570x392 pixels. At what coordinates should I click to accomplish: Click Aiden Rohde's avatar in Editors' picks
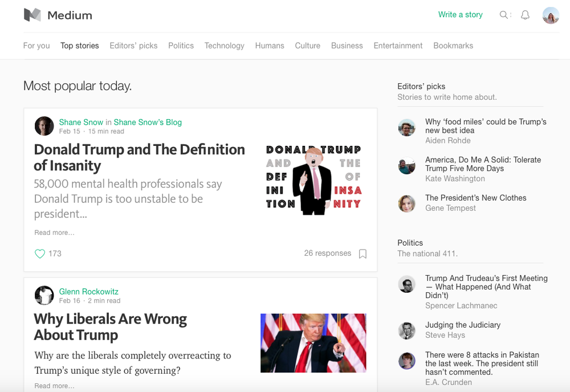[407, 128]
